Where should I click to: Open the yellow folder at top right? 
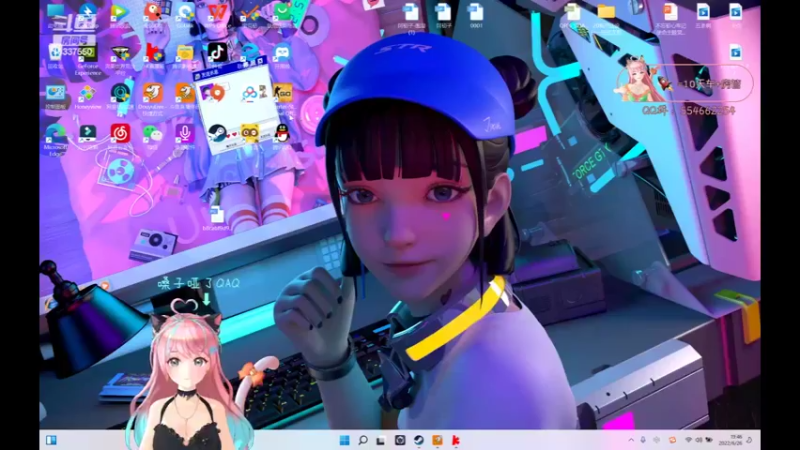606,12
